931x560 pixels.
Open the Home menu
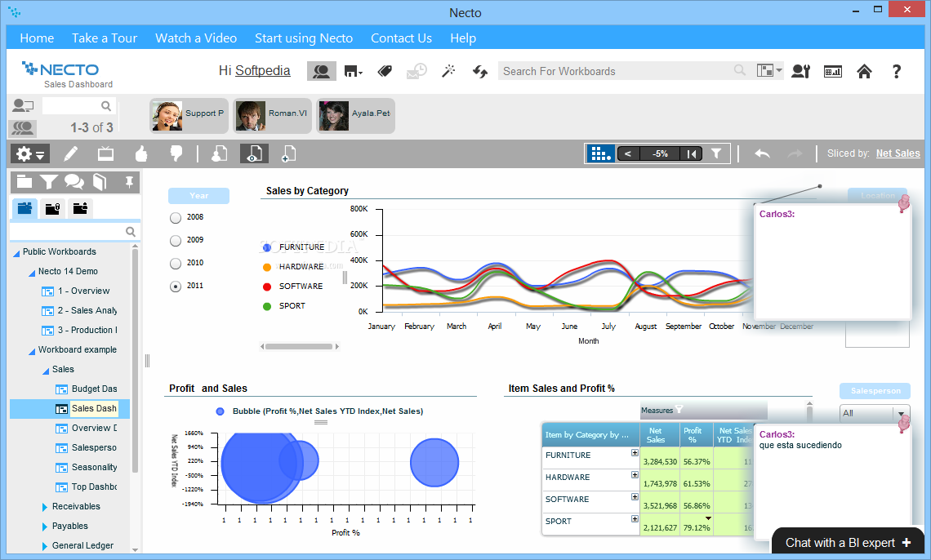(x=37, y=38)
